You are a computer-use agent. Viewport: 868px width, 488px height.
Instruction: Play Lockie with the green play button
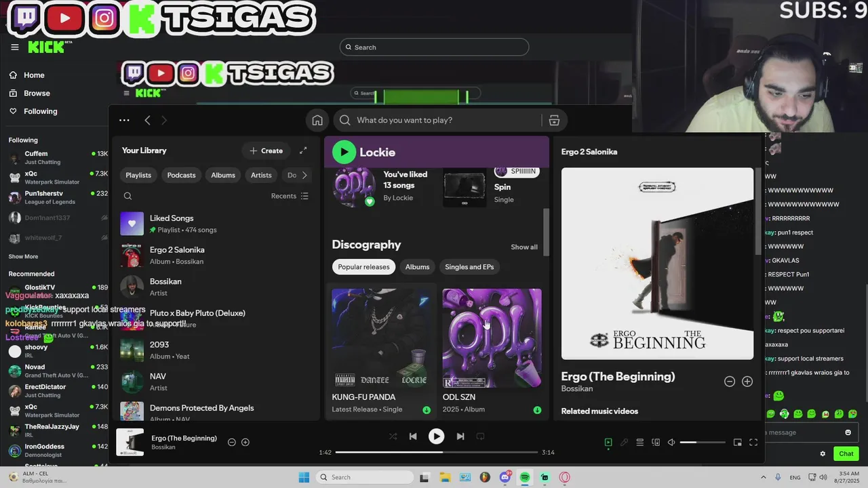coord(344,152)
